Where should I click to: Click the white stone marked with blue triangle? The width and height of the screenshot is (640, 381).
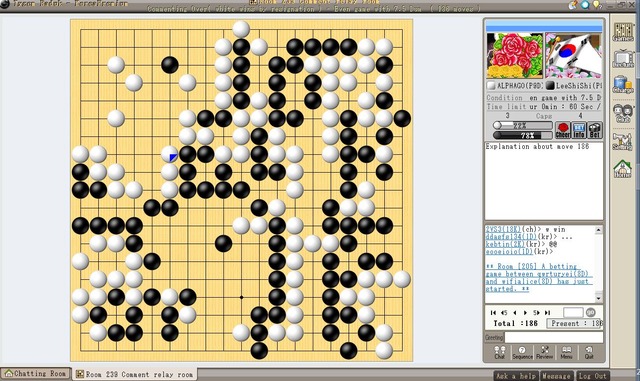[169, 154]
